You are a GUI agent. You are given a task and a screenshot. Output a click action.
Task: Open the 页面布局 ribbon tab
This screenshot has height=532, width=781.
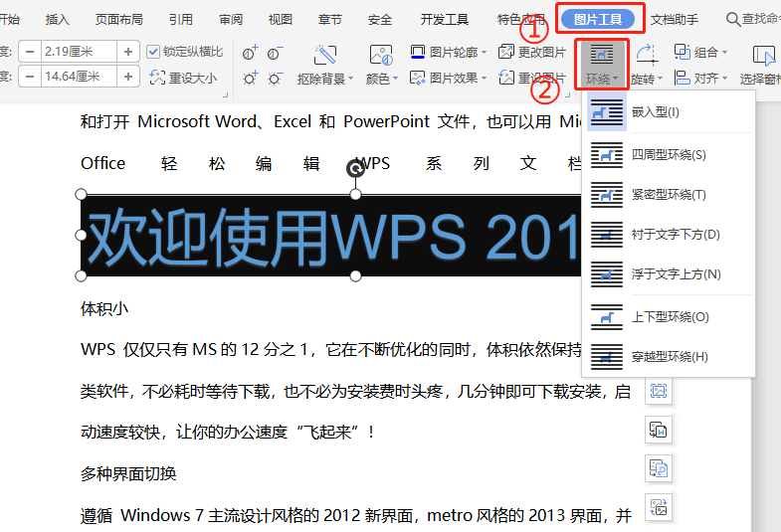pyautogui.click(x=119, y=20)
